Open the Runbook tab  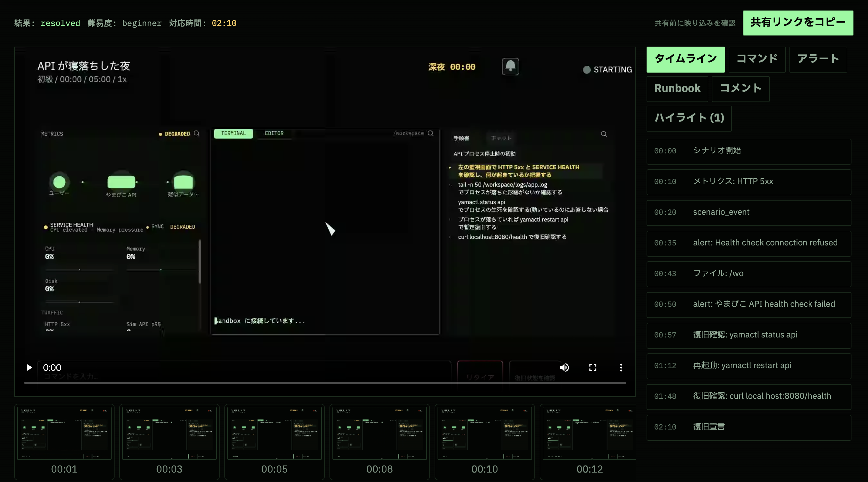[677, 89]
